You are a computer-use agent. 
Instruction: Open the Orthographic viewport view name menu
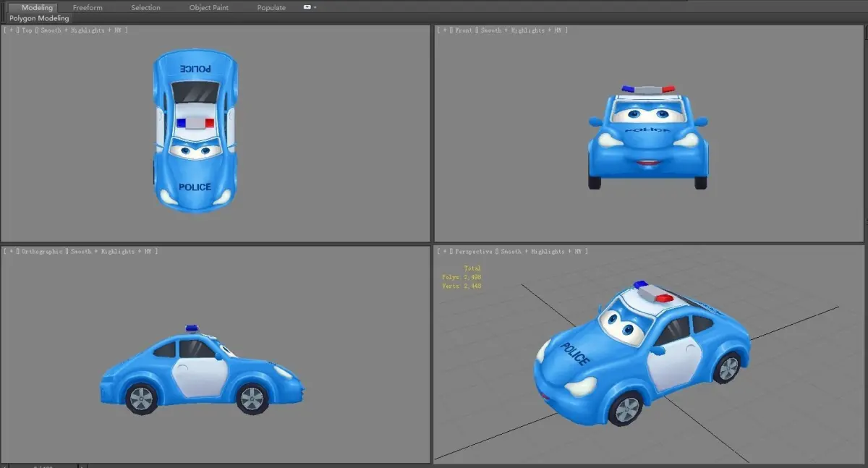tap(42, 251)
